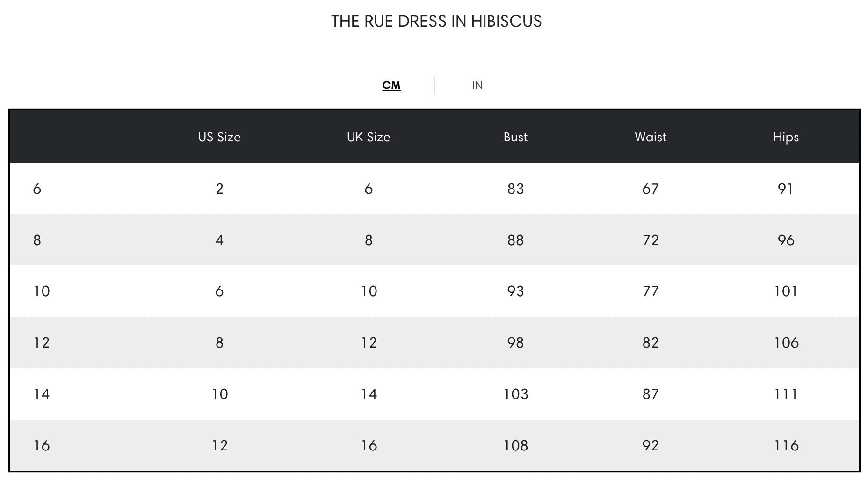This screenshot has height=479, width=868.
Task: Click waist value 72 in table
Action: coord(651,240)
